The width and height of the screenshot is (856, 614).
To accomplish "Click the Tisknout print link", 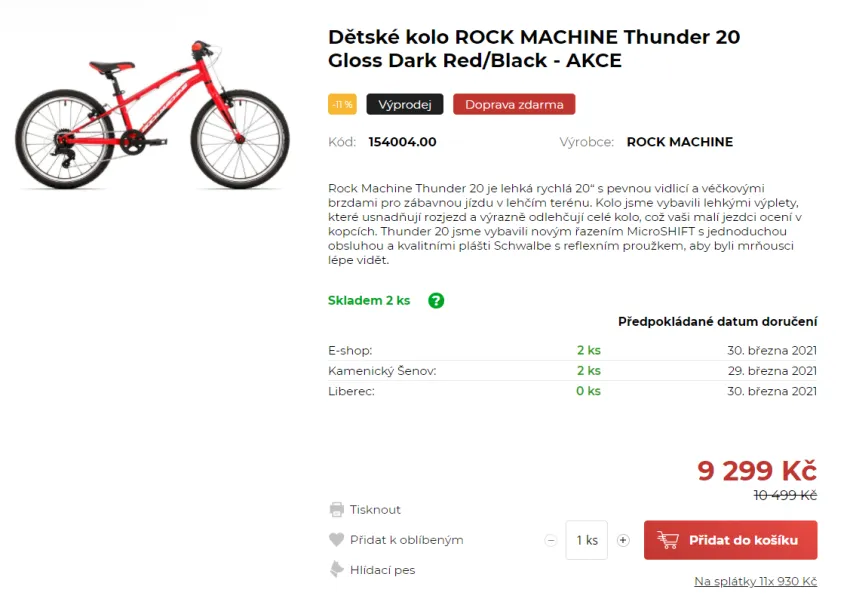I will [375, 510].
